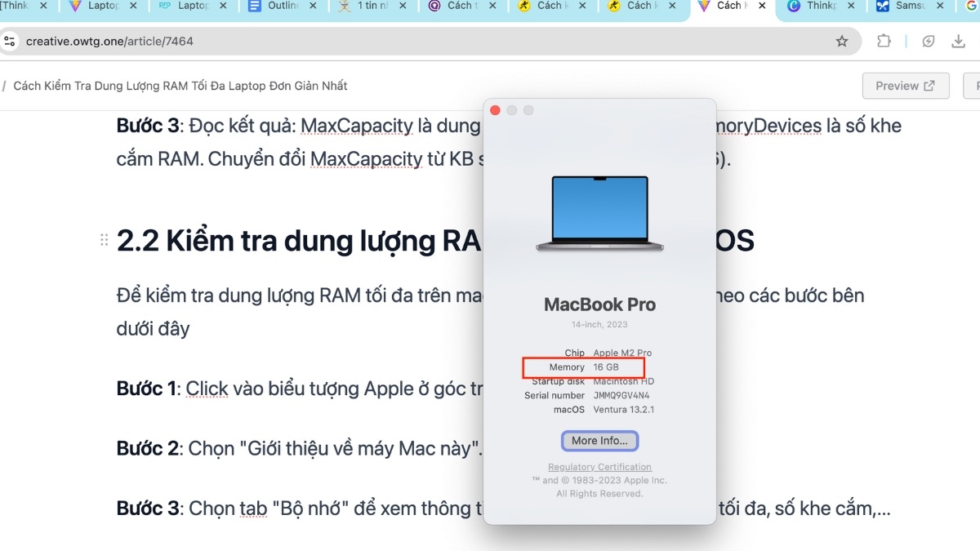Image resolution: width=980 pixels, height=551 pixels.
Task: Click the heading "2.2 Kiểm tra dung lượng RA..."
Action: pos(435,240)
